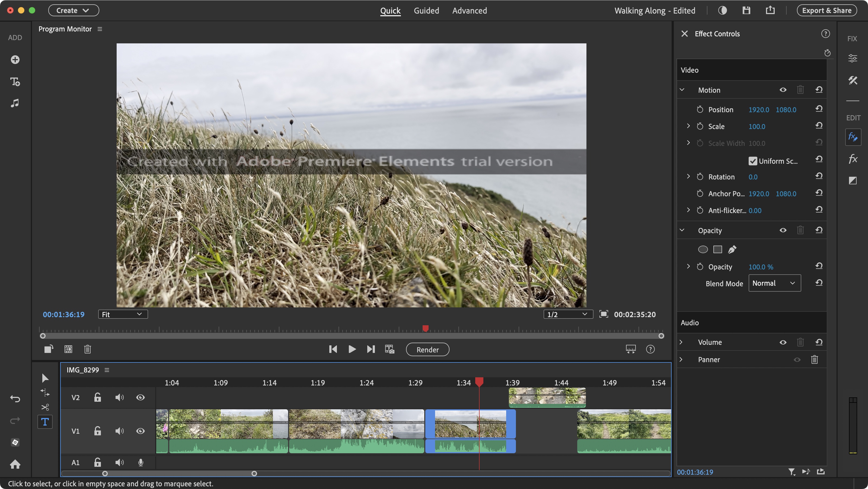Go to next edit point
This screenshot has width=868, height=489.
coord(371,349)
